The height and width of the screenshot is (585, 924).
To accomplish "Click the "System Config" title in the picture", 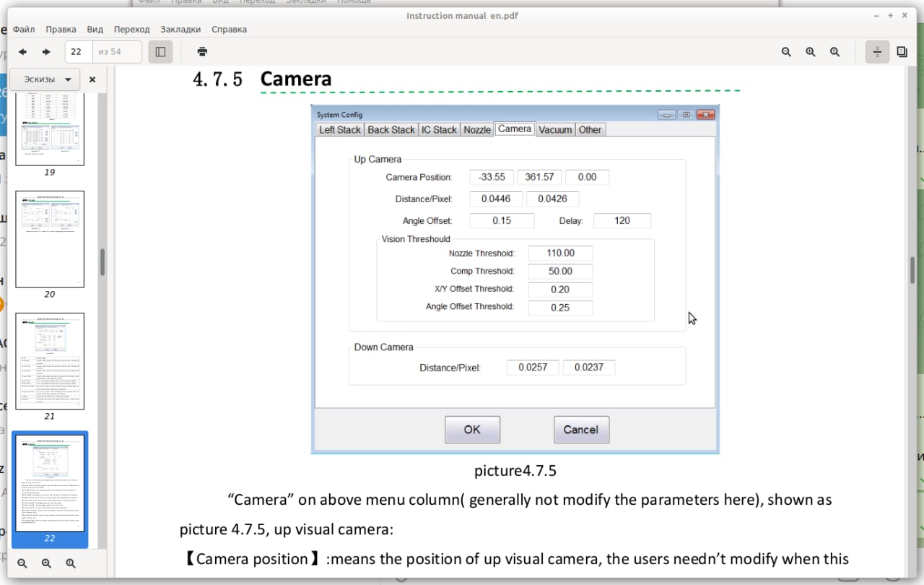I will click(340, 115).
